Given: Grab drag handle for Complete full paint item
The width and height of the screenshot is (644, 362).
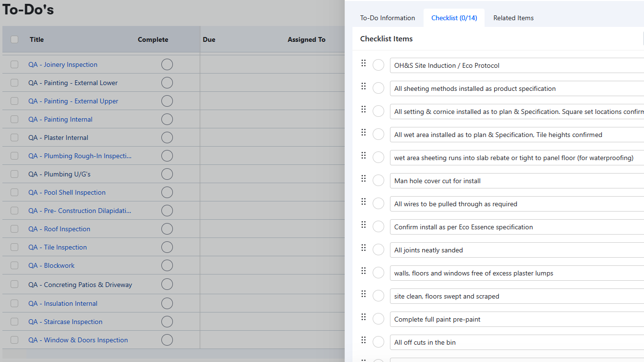Looking at the screenshot, I should coord(364,317).
